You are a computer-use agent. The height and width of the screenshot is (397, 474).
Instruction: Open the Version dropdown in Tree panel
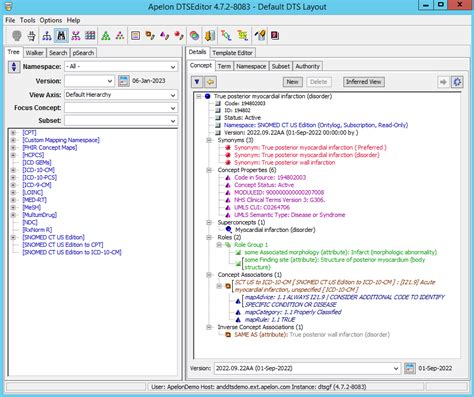coord(89,81)
